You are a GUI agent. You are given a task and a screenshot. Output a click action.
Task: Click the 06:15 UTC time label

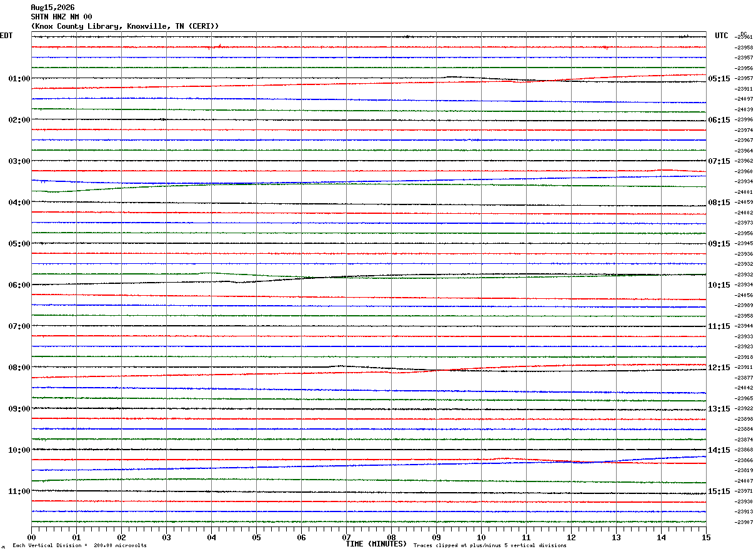pos(719,120)
